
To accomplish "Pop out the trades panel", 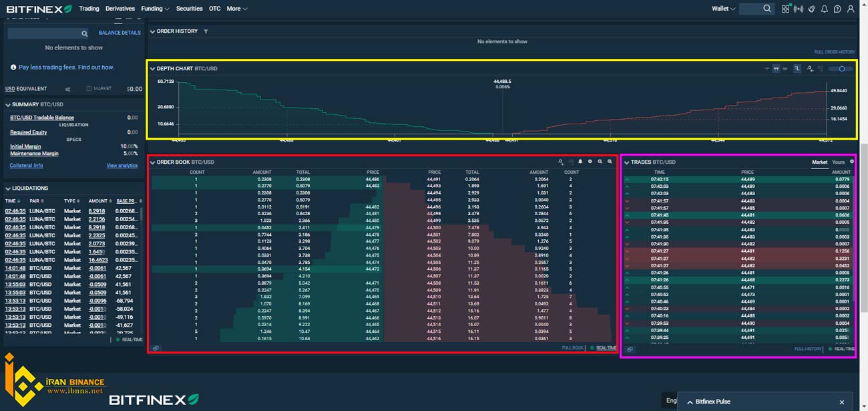I will [x=630, y=349].
